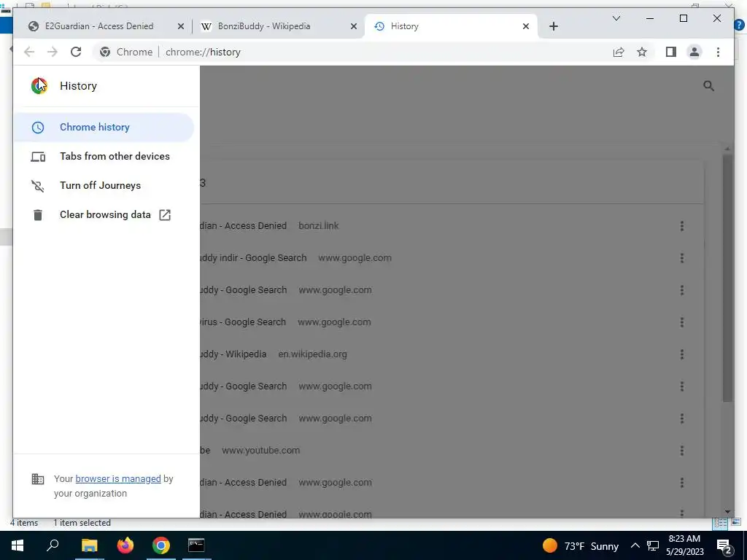Click the devices icon beside Tabs from other devices
747x560 pixels.
(x=38, y=157)
